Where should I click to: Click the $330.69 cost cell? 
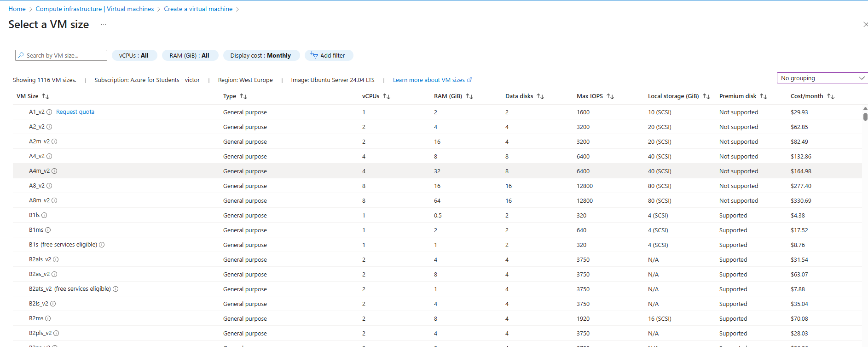point(801,200)
